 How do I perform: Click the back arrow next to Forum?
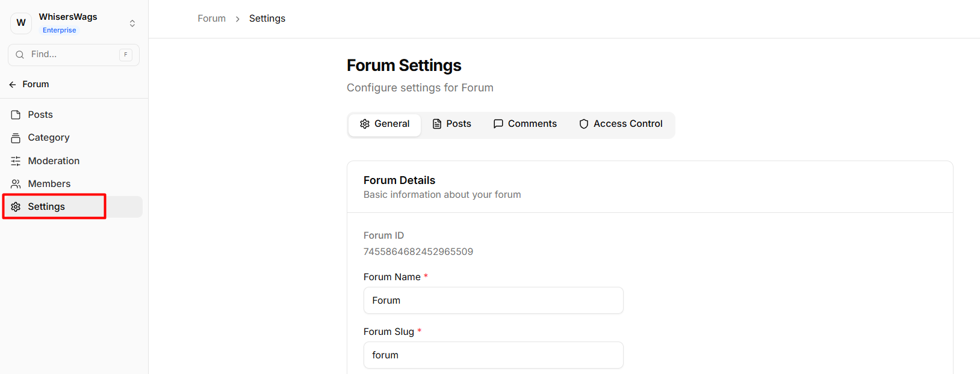(x=13, y=85)
